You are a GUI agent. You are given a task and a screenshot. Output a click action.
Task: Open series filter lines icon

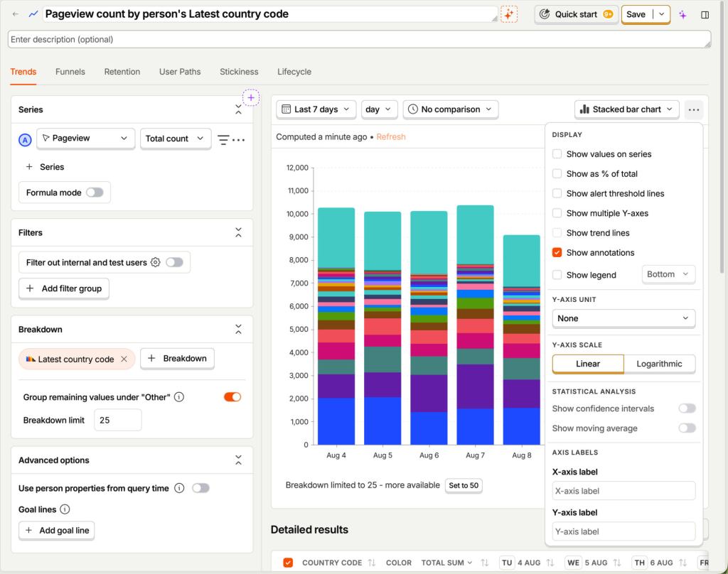[x=223, y=139]
